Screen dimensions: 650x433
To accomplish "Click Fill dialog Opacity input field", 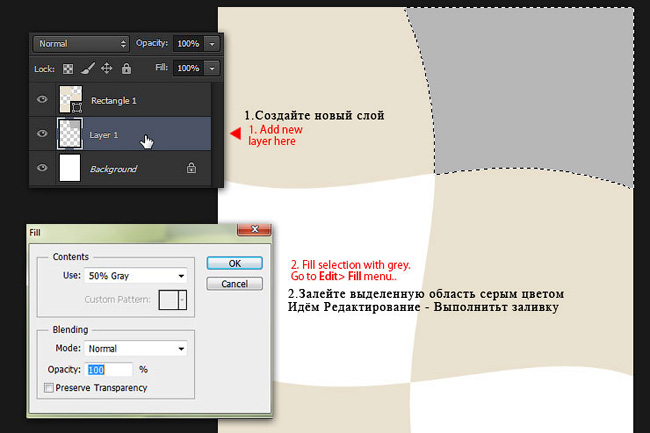I will click(x=109, y=370).
